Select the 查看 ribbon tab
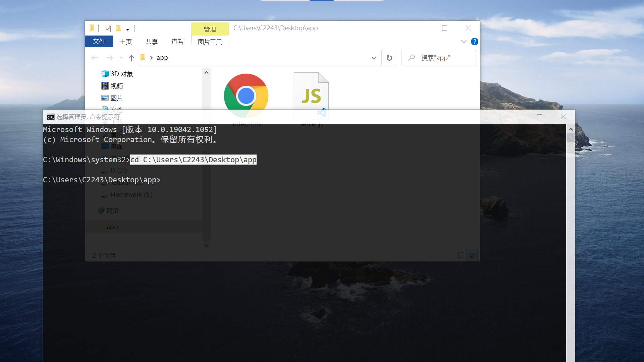The image size is (644, 362). click(177, 42)
